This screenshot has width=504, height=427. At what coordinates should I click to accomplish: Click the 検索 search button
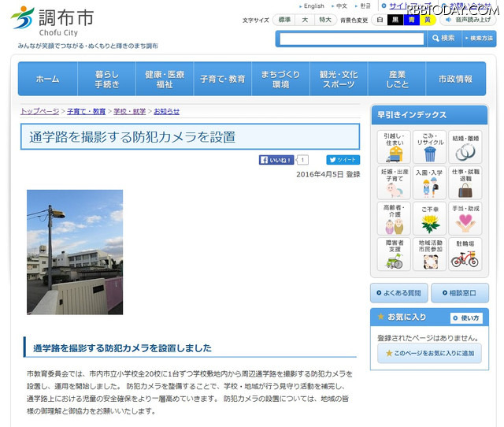pyautogui.click(x=443, y=38)
